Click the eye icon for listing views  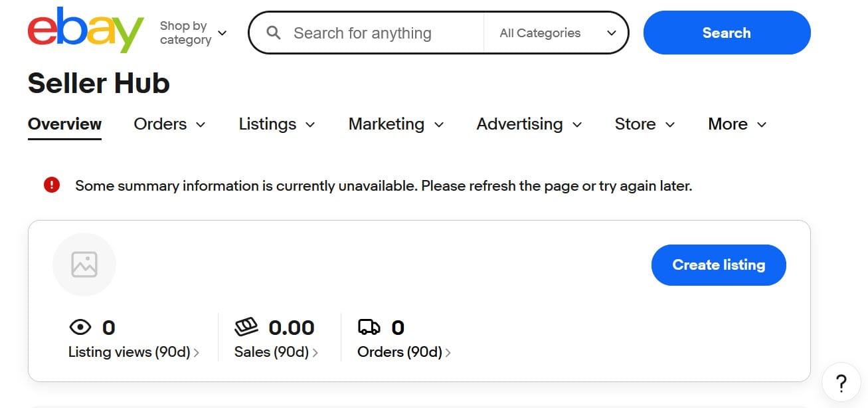click(80, 327)
